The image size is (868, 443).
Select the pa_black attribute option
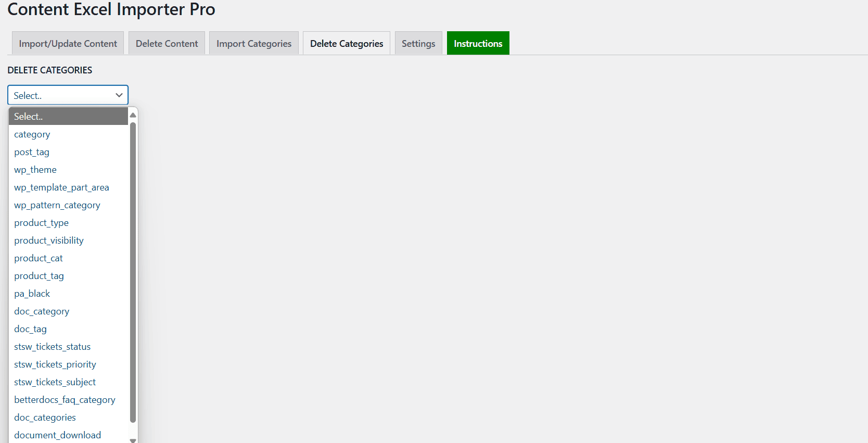(68, 294)
